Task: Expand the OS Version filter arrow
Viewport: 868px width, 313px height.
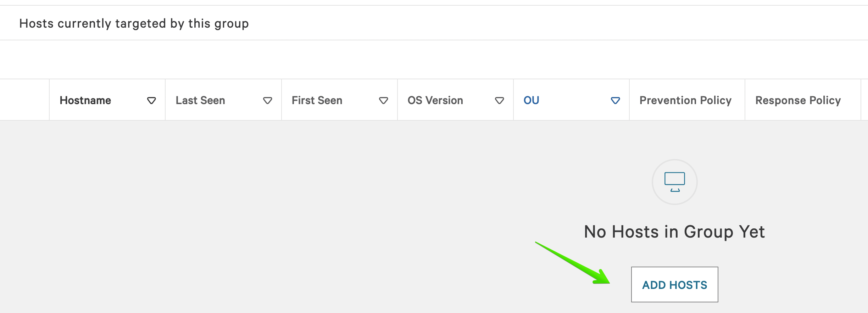Action: coord(499,101)
